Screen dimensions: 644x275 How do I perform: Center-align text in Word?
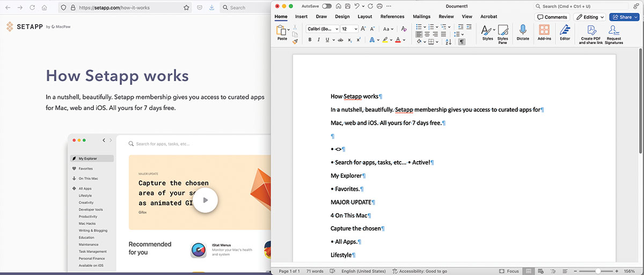(x=427, y=34)
